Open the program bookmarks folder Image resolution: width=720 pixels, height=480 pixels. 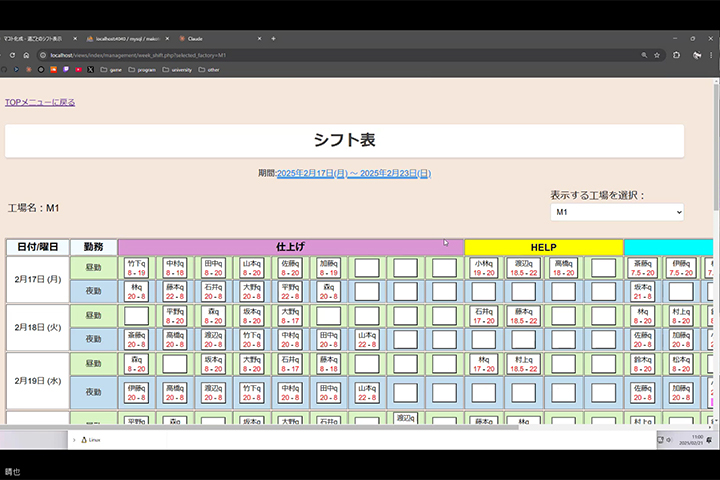[x=142, y=70]
